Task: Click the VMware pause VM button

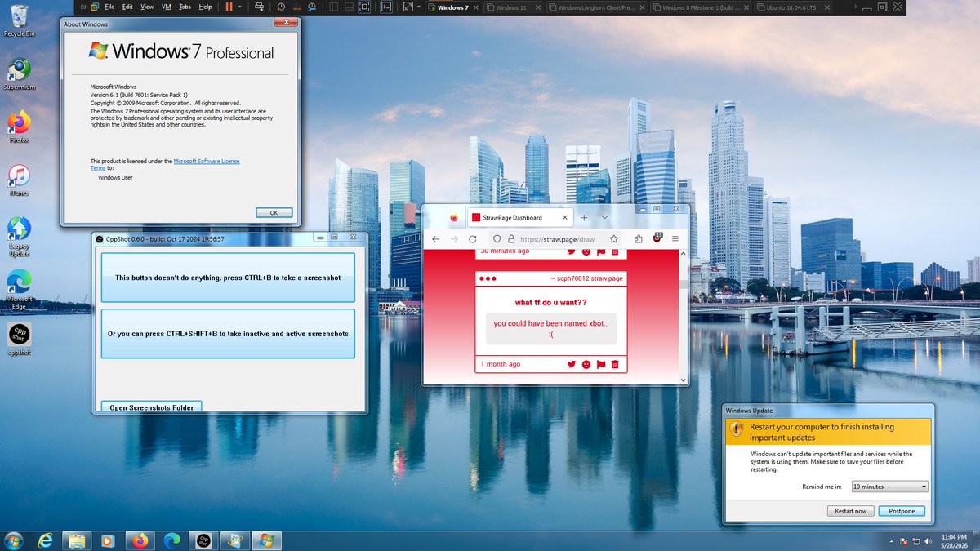Action: (229, 7)
